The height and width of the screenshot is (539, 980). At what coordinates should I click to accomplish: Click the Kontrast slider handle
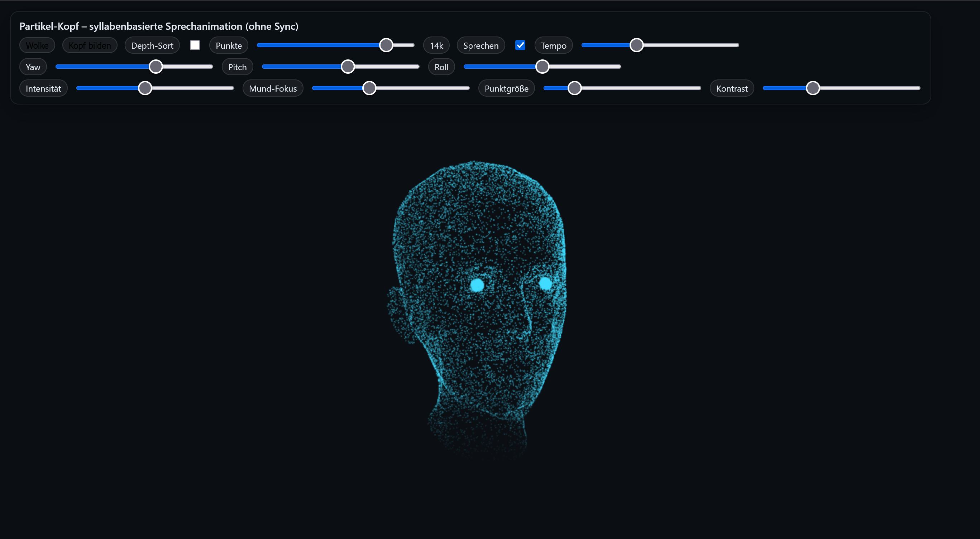tap(813, 88)
